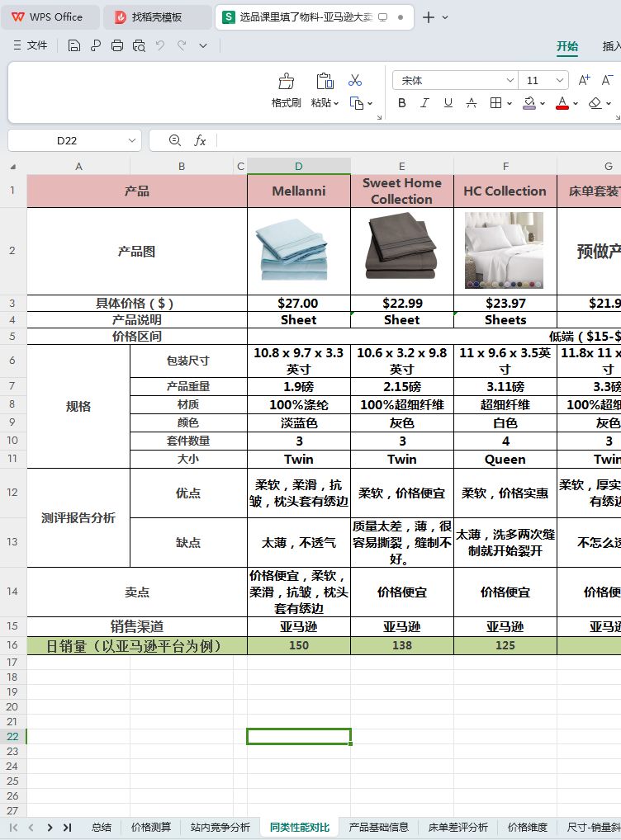Click the formula bar input
The width and height of the screenshot is (621, 840).
(x=419, y=140)
